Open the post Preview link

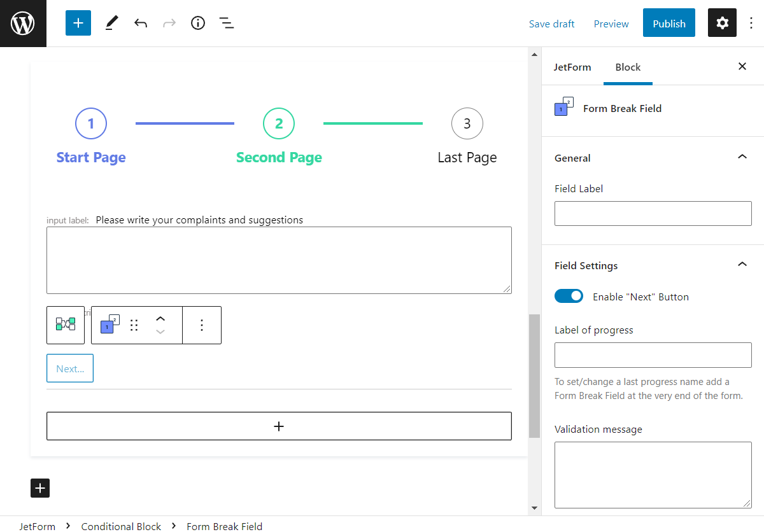coord(611,24)
